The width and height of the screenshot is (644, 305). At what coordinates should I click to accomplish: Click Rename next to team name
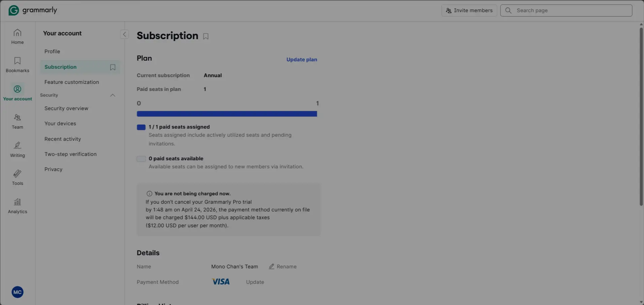(283, 267)
